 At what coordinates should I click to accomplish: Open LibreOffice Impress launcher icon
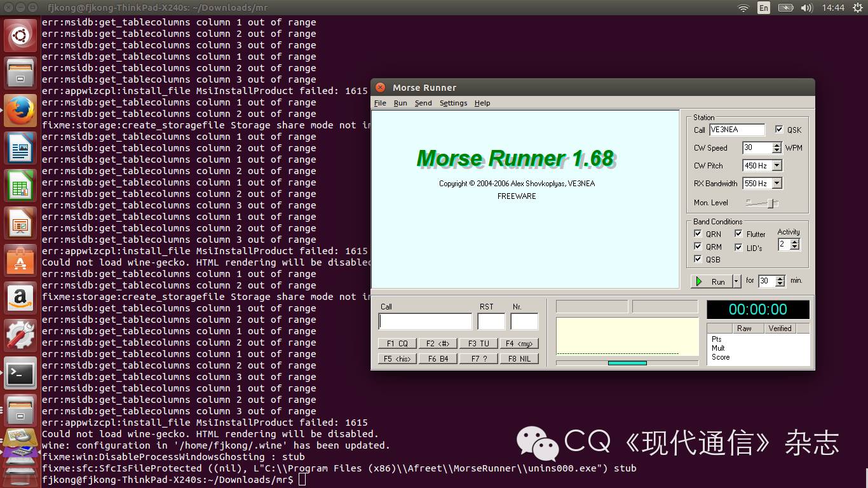[20, 223]
